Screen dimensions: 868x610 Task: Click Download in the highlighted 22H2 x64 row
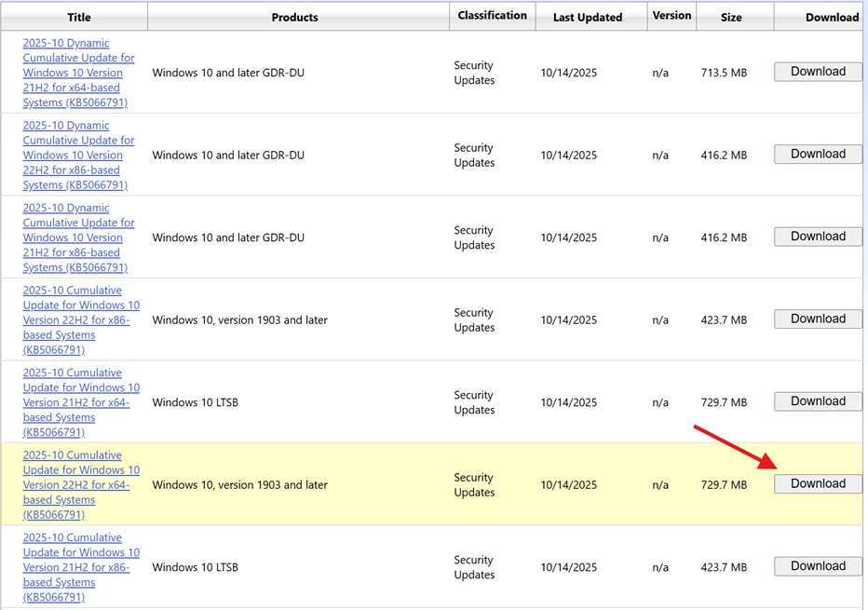point(818,484)
